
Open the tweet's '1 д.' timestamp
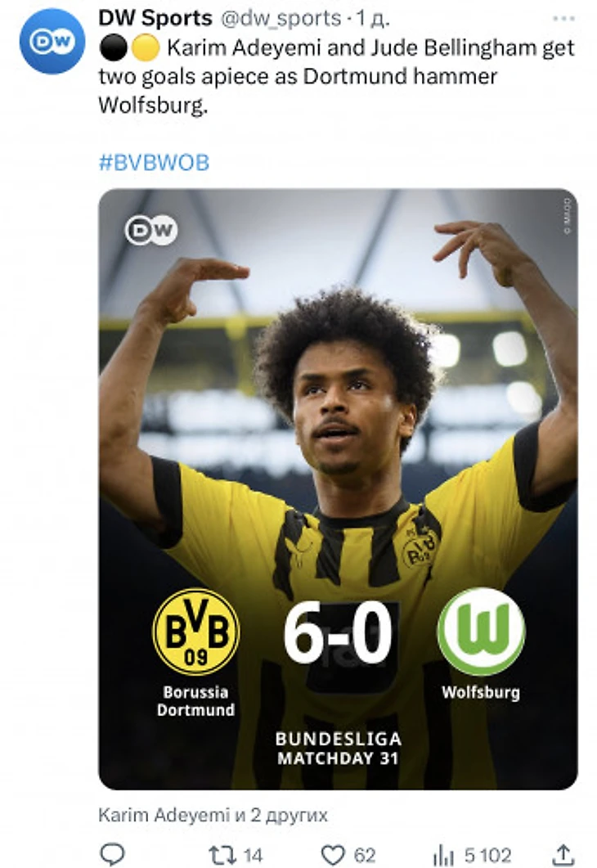click(x=372, y=19)
